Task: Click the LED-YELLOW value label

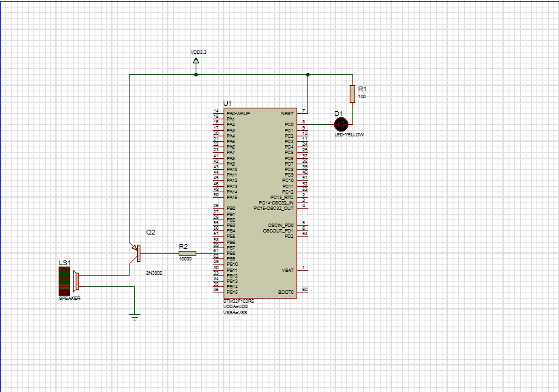Action: click(x=349, y=135)
